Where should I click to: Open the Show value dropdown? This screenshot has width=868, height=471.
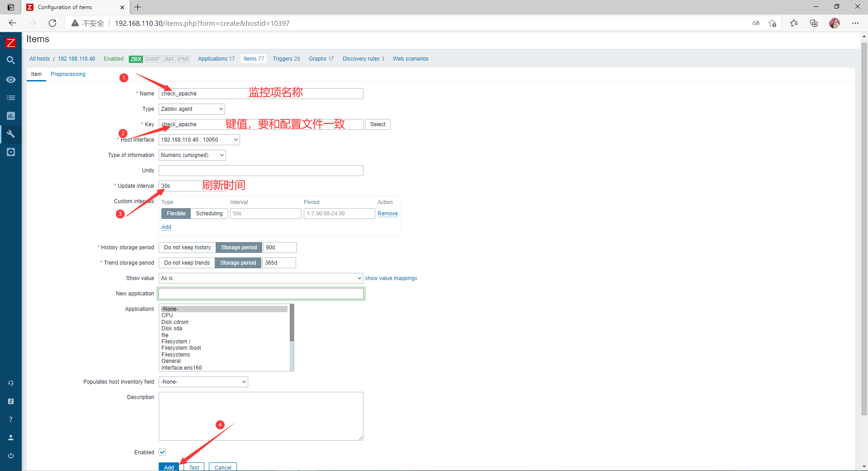tap(261, 278)
